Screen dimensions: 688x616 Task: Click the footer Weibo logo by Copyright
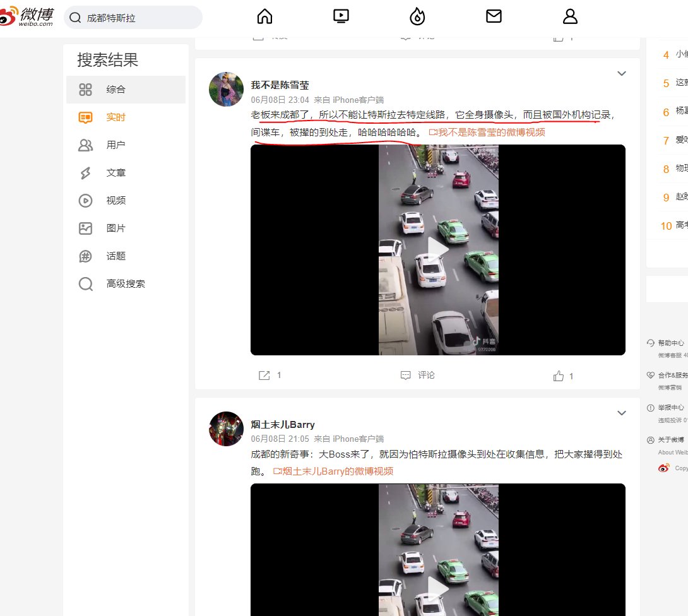point(664,468)
